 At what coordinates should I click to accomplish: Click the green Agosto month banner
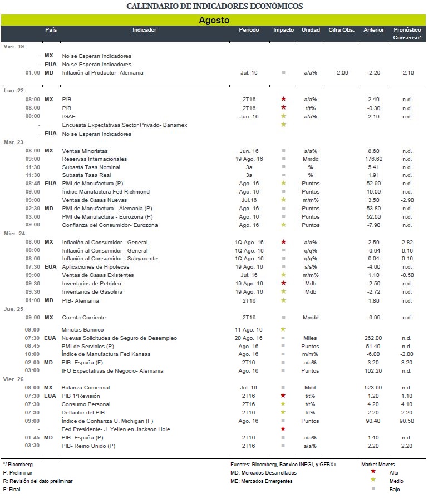tap(213, 20)
